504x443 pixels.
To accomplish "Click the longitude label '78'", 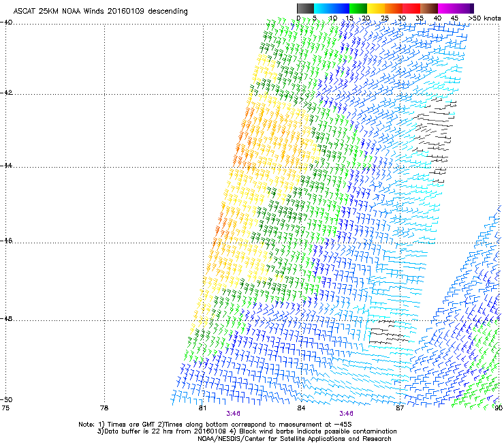I will [104, 408].
